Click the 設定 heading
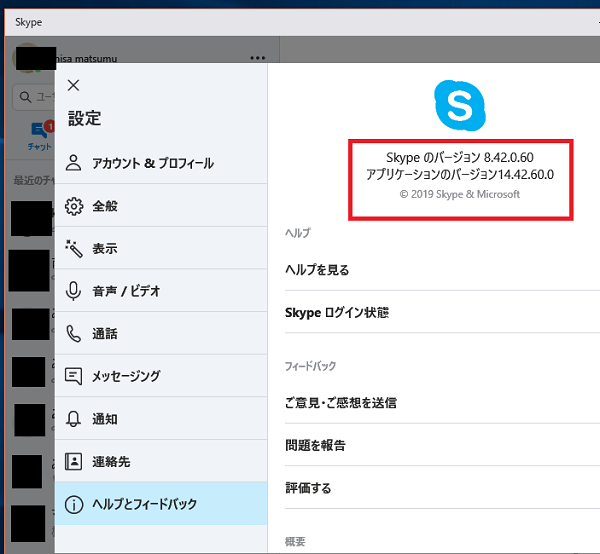The height and width of the screenshot is (554, 600). (x=85, y=118)
